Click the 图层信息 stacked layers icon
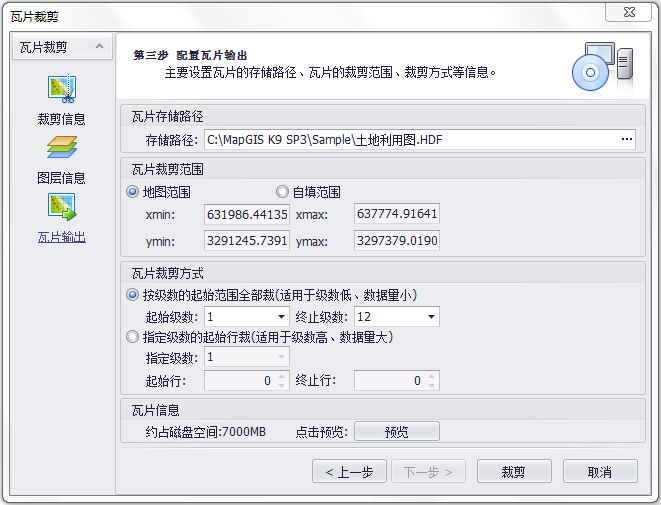Screen dimensions: 661x505 click(x=62, y=147)
